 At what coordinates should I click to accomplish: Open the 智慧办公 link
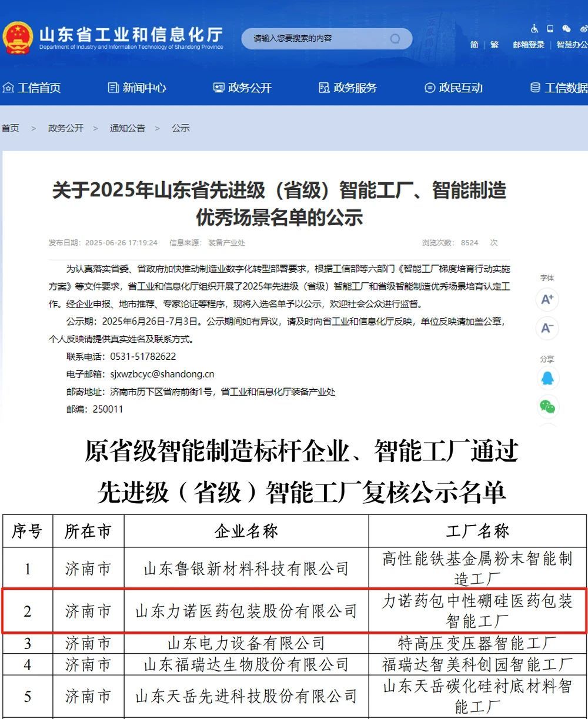pos(572,45)
